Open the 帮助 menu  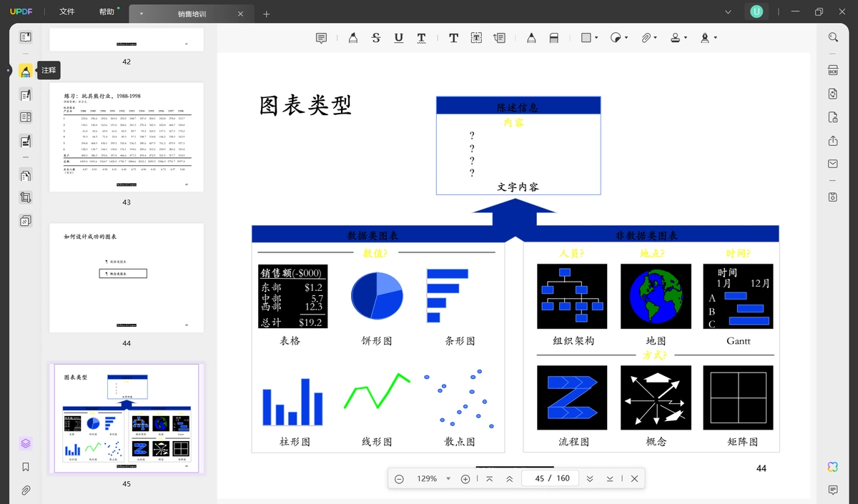107,12
